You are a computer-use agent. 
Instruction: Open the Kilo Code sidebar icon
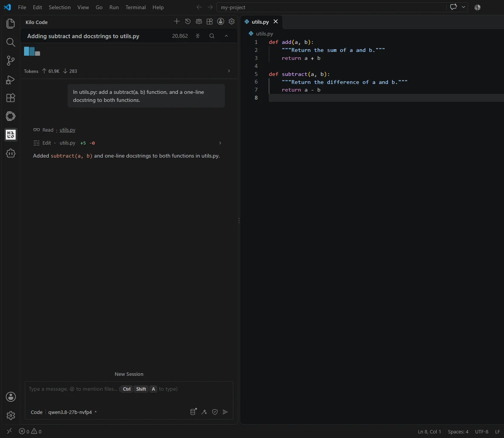[11, 134]
